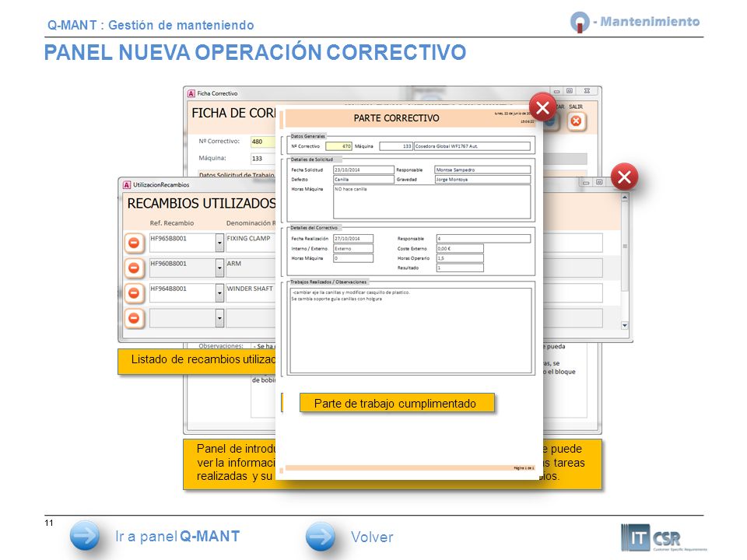Click the Coste Externo 0,00 € field
Viewport: 747px width, 560px height.
coord(460,249)
